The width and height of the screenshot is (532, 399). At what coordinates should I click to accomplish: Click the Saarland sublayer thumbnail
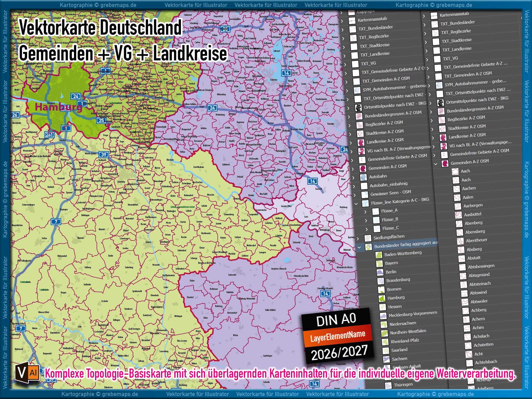pyautogui.click(x=386, y=351)
